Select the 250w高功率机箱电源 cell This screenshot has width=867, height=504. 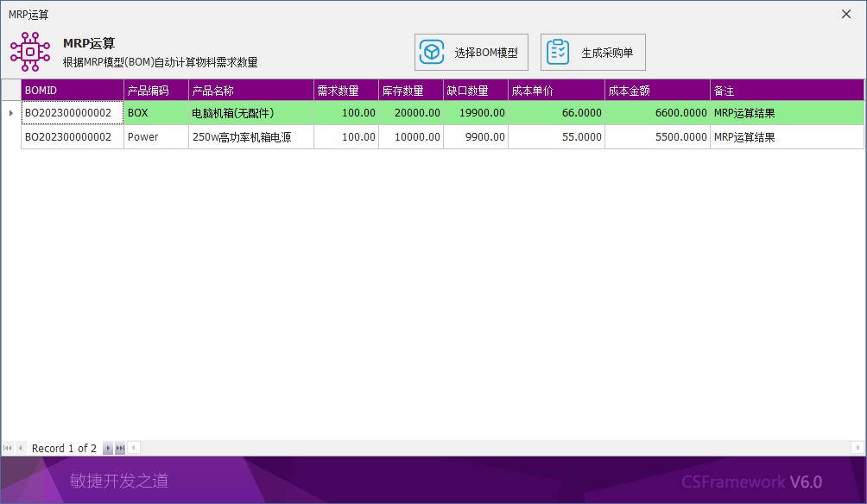[251, 137]
